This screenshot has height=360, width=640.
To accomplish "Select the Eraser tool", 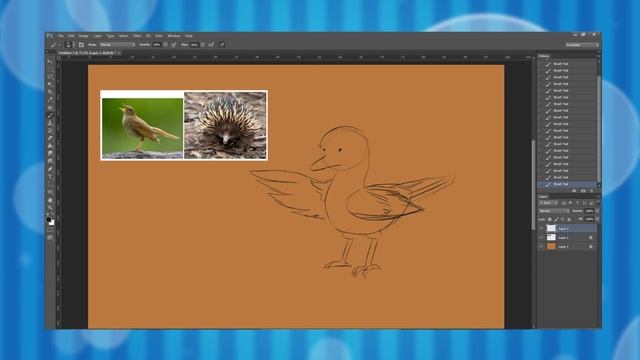I will pyautogui.click(x=50, y=138).
